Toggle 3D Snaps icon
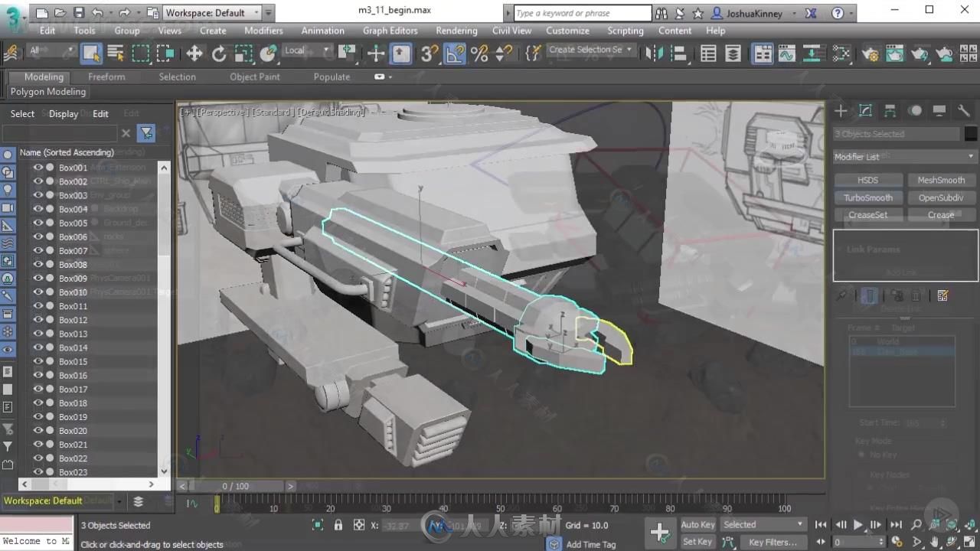The height and width of the screenshot is (551, 980). tap(430, 53)
